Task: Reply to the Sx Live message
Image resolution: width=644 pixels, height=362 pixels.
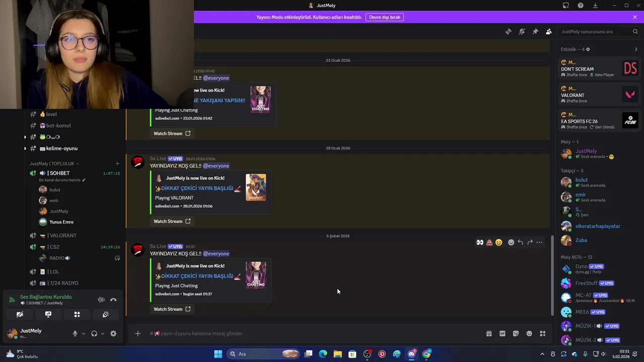Action: [x=520, y=242]
